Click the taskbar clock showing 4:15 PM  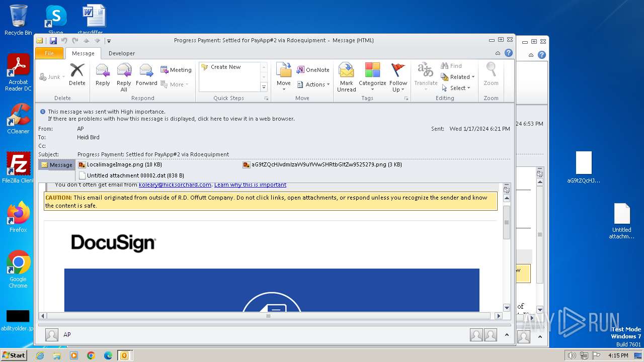618,355
